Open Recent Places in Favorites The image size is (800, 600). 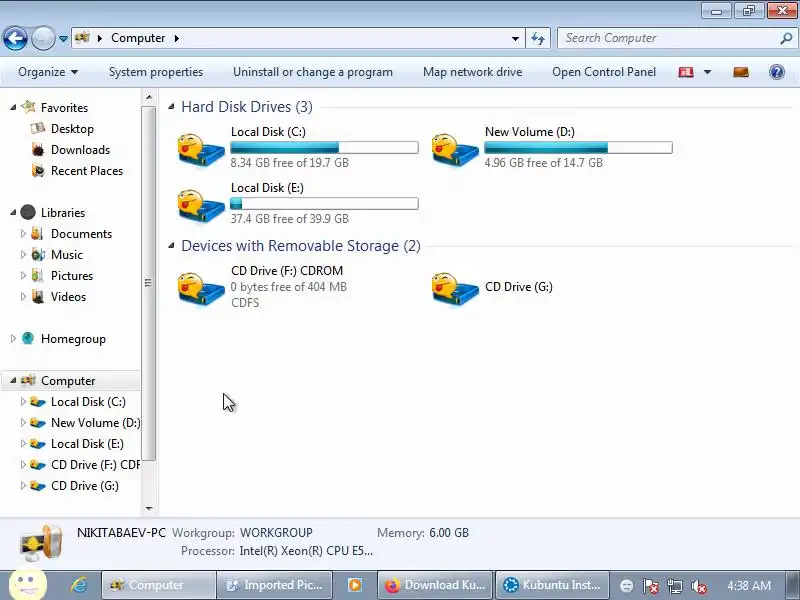click(x=87, y=170)
